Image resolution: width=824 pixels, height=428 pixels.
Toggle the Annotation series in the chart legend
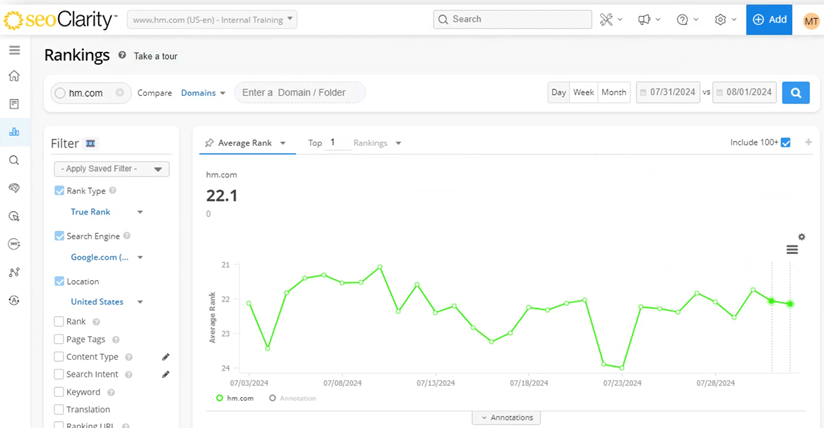pos(293,398)
